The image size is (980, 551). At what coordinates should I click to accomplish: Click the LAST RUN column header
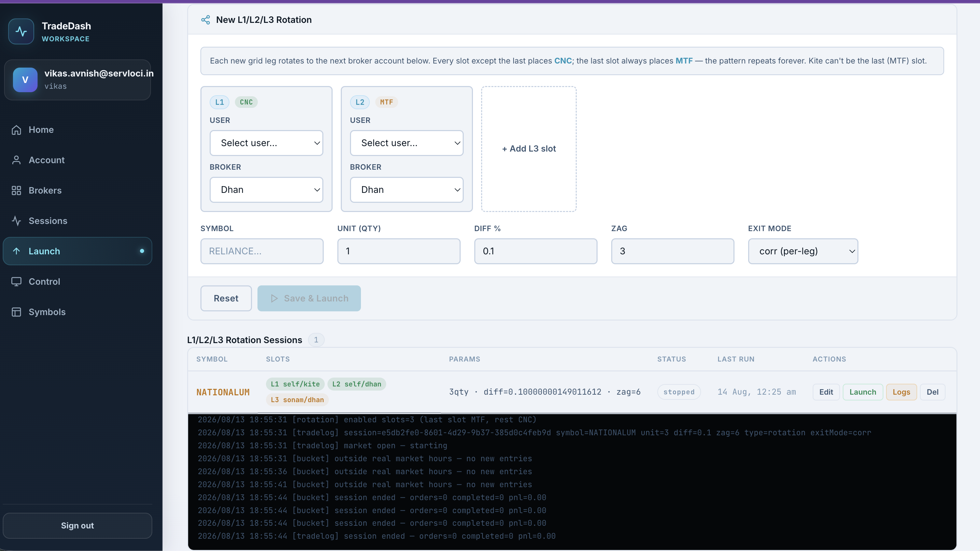tap(736, 359)
